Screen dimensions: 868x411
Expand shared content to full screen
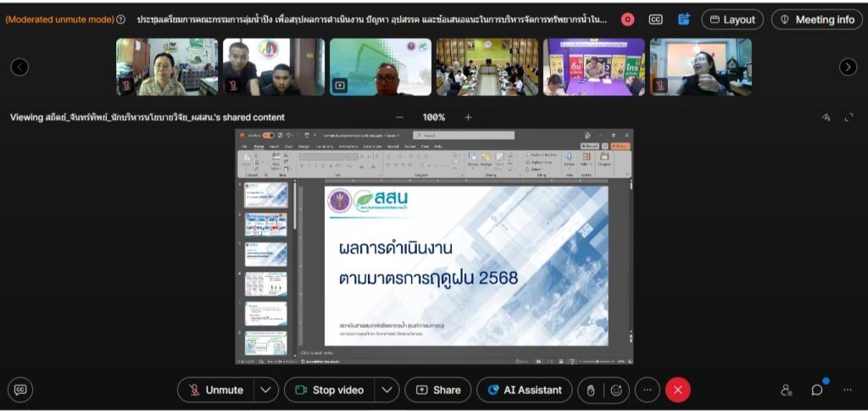pos(849,118)
